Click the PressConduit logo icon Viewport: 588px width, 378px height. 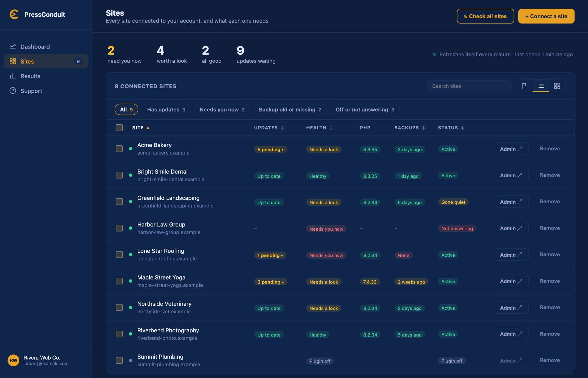pyautogui.click(x=14, y=15)
